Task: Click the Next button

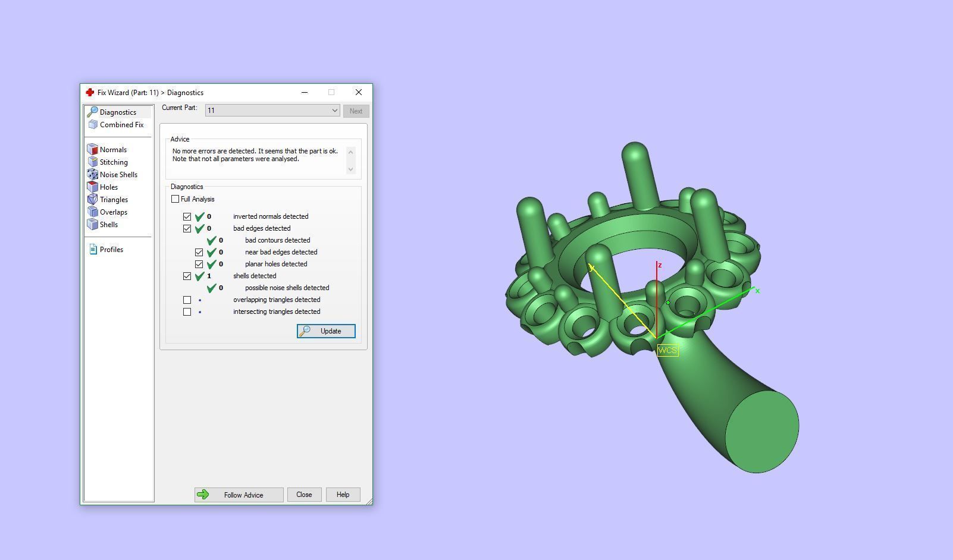Action: (356, 111)
